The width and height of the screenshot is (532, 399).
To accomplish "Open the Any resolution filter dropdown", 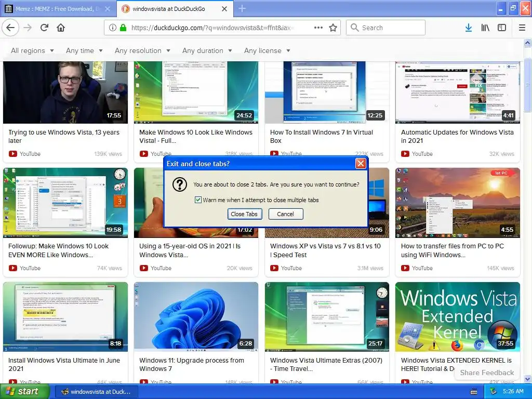I will pos(142,50).
